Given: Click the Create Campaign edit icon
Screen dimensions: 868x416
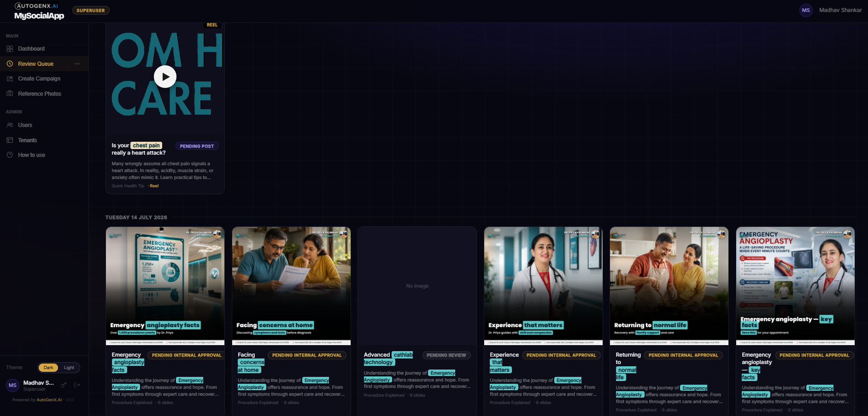Looking at the screenshot, I should click(x=10, y=79).
